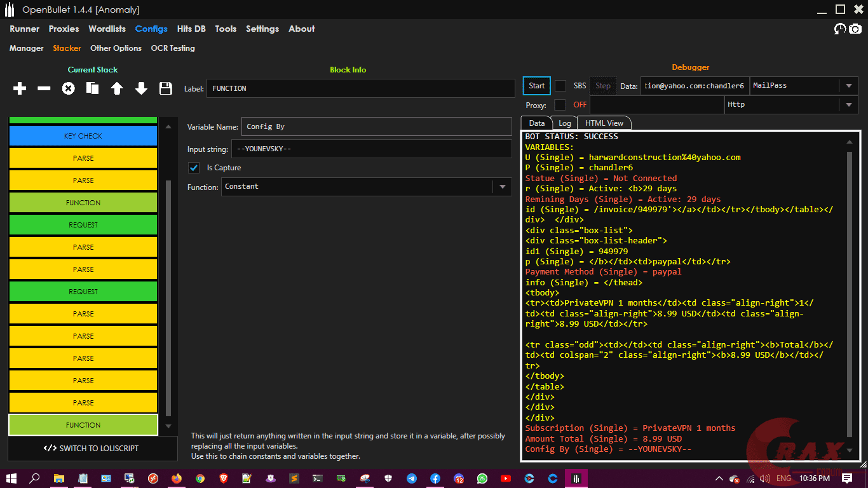
Task: Click Switch to LoliScript
Action: click(x=92, y=449)
